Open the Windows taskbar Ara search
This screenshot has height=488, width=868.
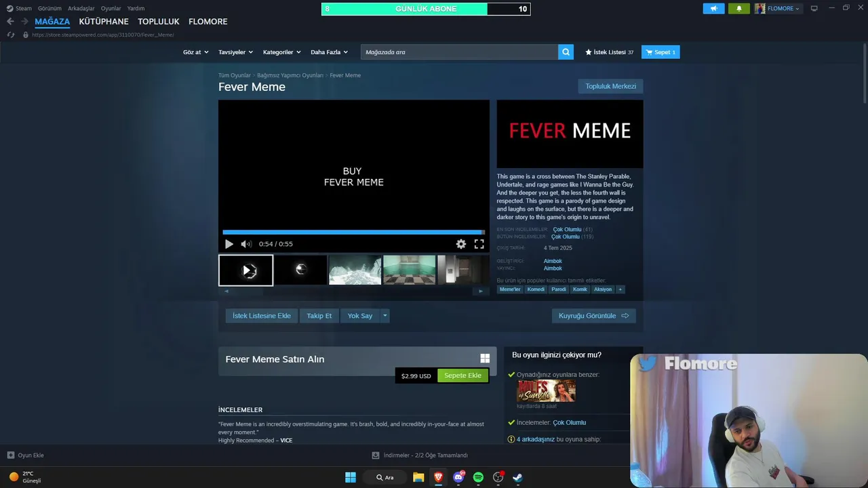385,477
